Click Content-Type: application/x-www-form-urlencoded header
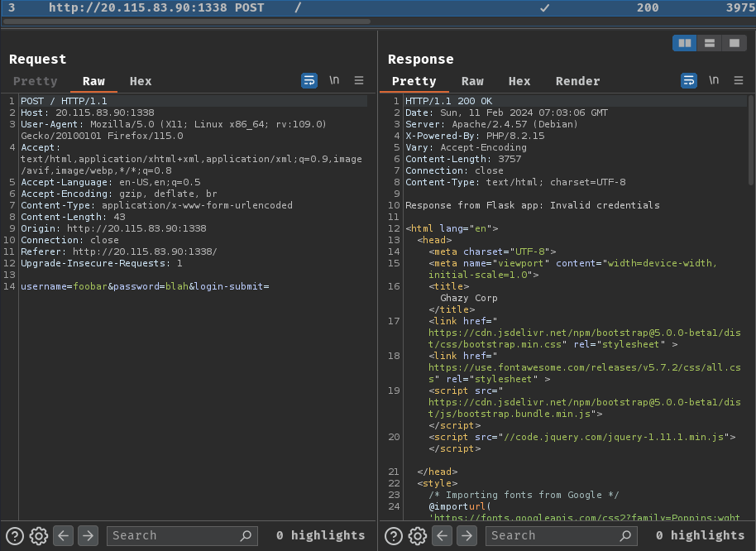Viewport: 756px width, 551px height. (x=156, y=205)
